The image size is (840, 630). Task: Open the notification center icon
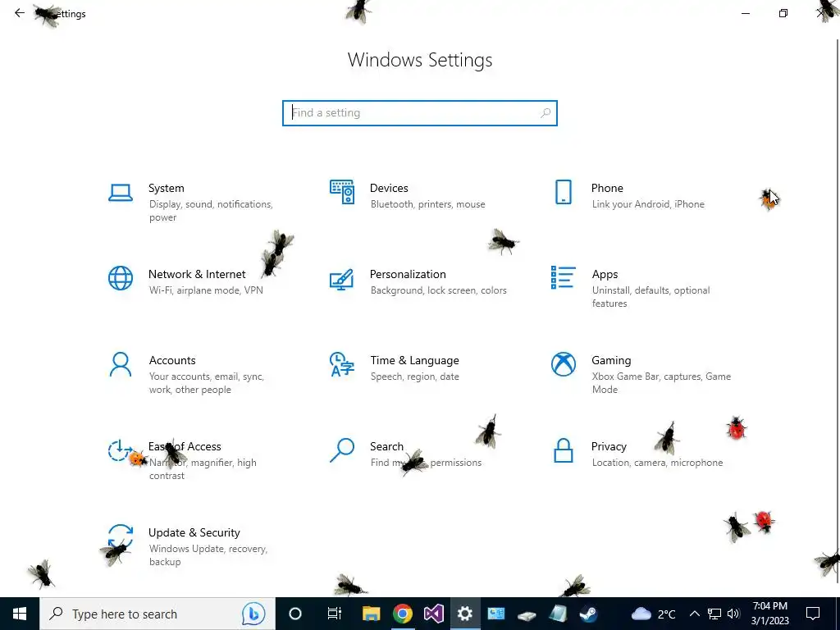813,614
